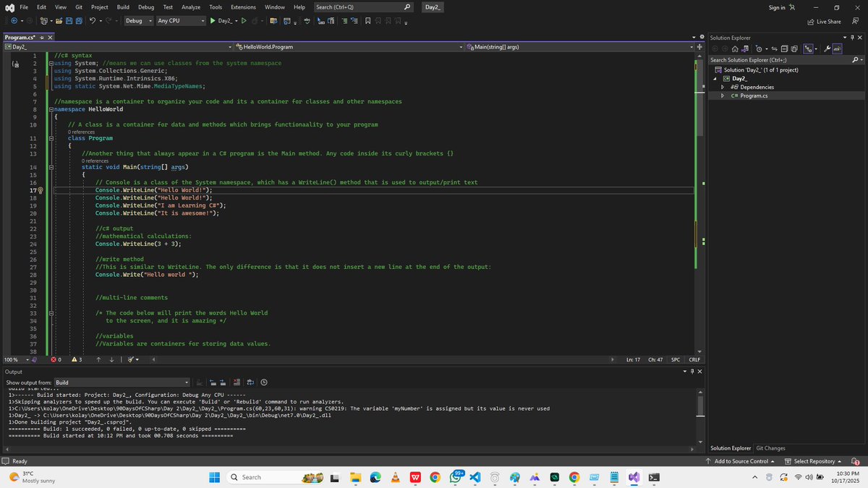The width and height of the screenshot is (868, 488).
Task: Click the red error count indicator
Action: (56, 359)
